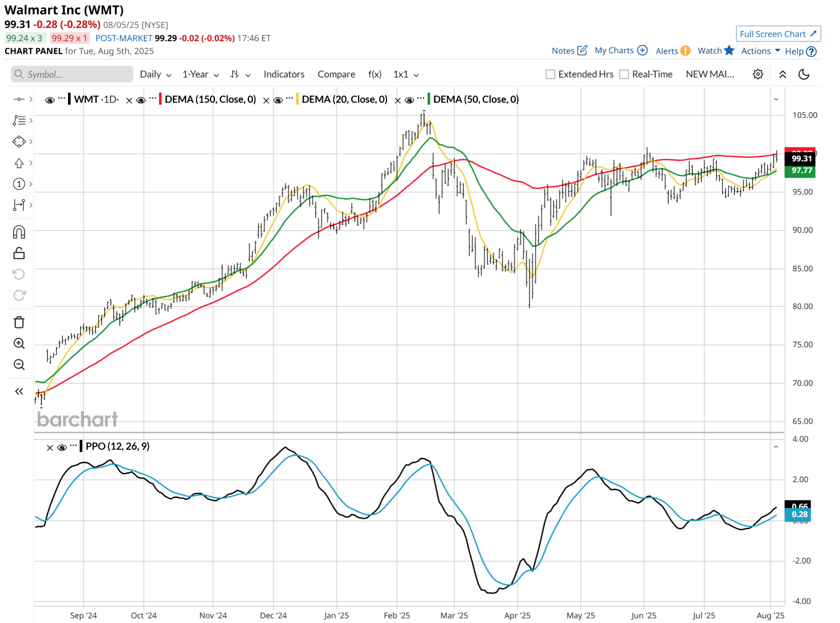Zoom out of the chart
The width and height of the screenshot is (840, 623).
(x=19, y=364)
